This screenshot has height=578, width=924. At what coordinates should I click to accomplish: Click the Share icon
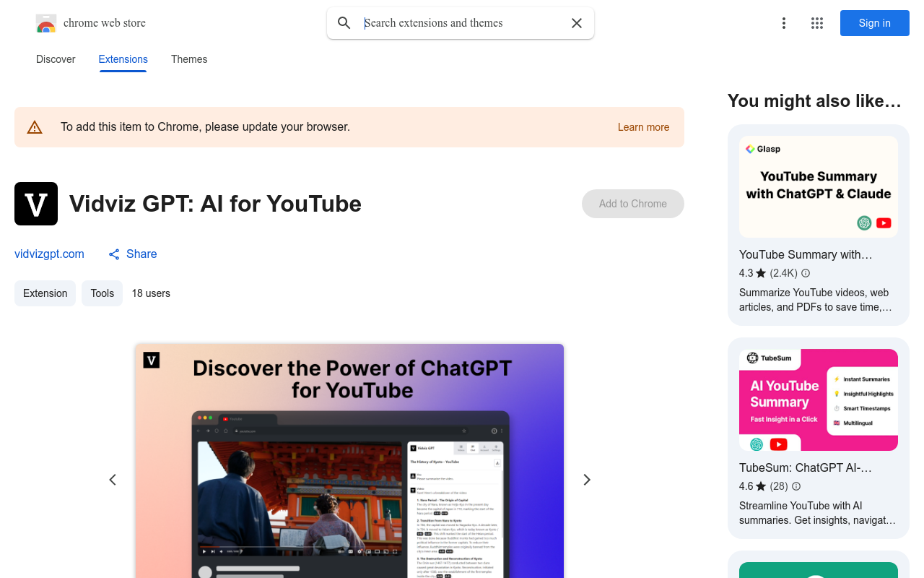(x=114, y=254)
